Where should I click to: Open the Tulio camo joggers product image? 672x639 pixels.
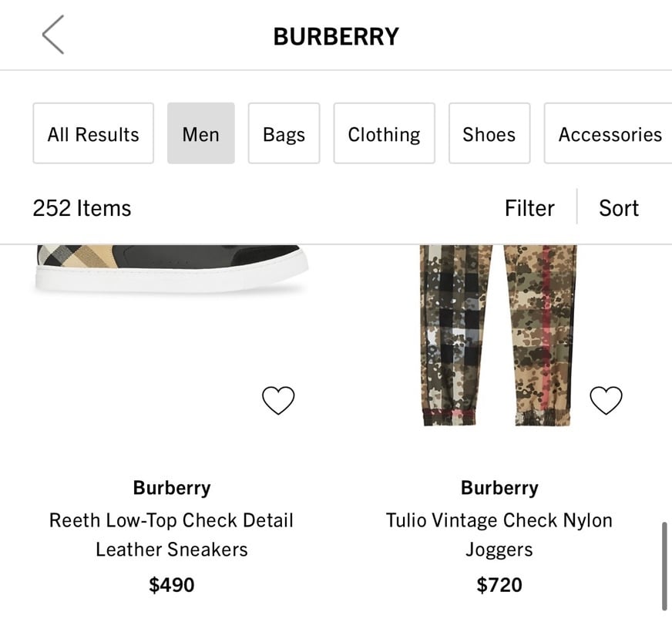[x=499, y=335]
